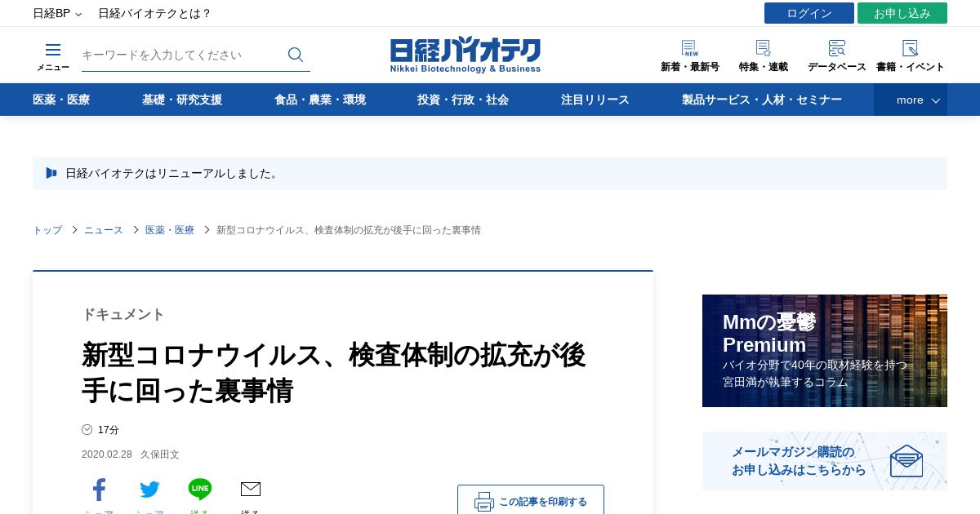
Task: Click the flag icon in renewal notice
Action: pos(51,173)
